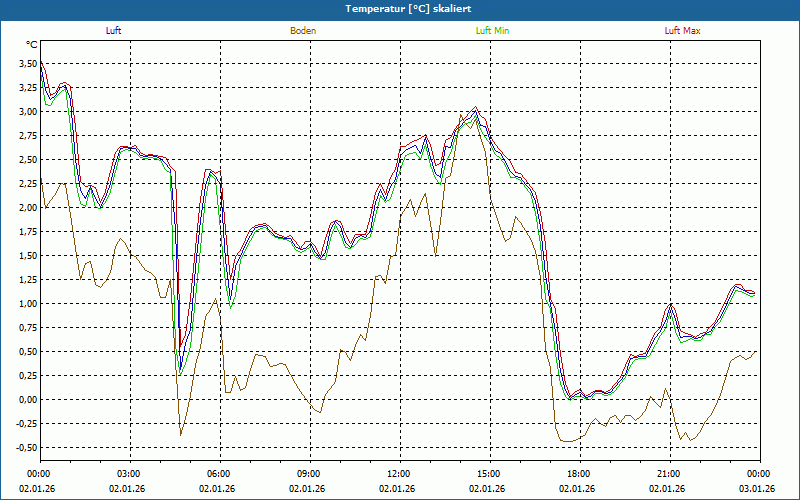Image resolution: width=800 pixels, height=500 pixels.
Task: Click the 21:00 time axis label
Action: click(x=668, y=474)
